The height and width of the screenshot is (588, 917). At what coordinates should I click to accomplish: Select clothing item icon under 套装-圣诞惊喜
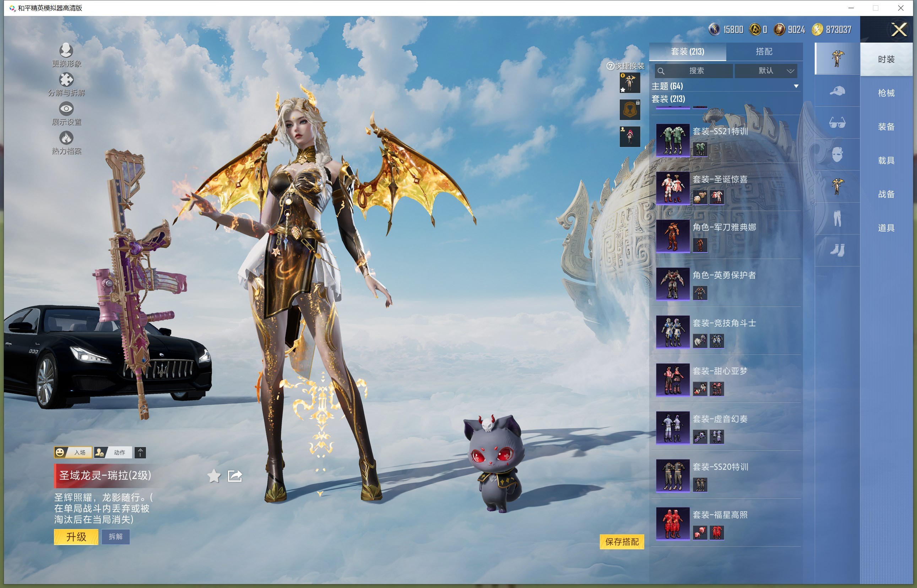[x=716, y=197]
